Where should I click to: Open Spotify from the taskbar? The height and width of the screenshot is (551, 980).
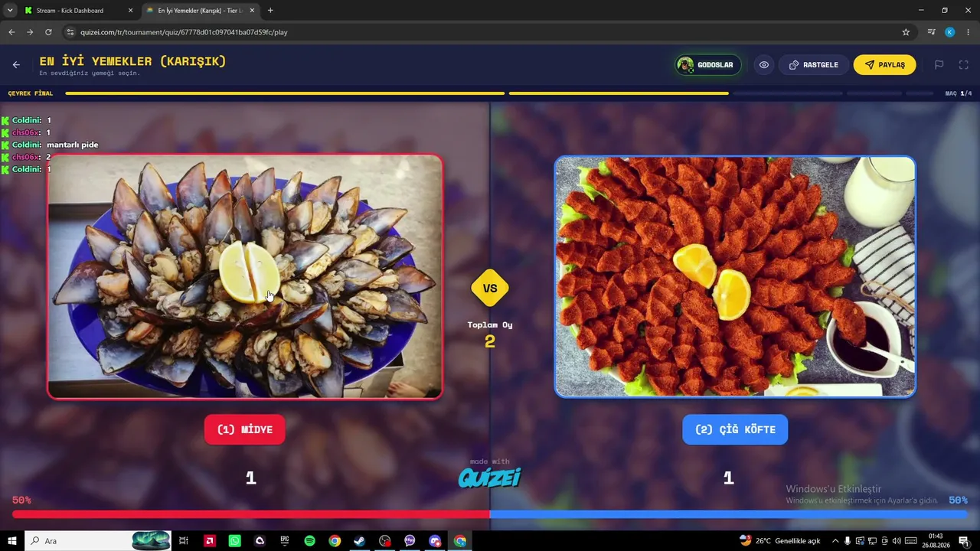click(x=309, y=541)
